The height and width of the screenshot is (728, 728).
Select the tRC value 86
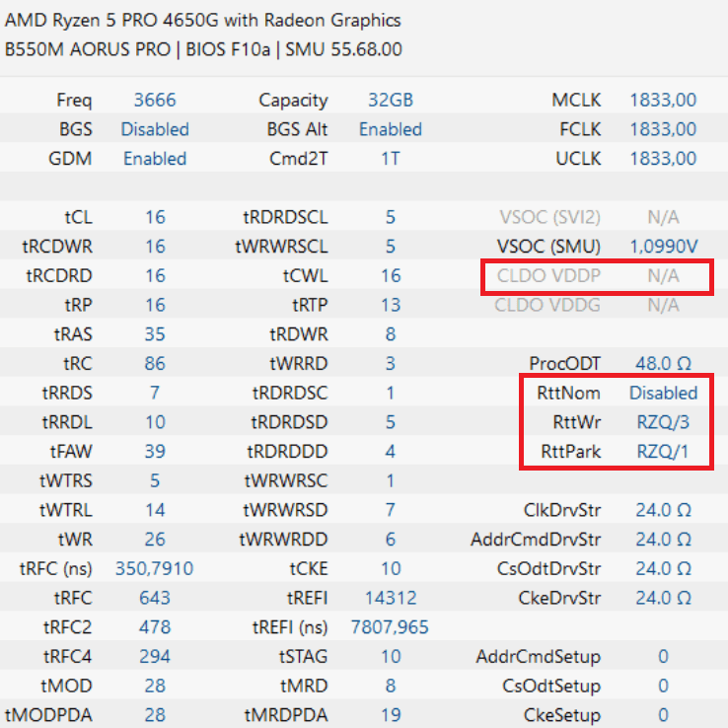tap(155, 363)
